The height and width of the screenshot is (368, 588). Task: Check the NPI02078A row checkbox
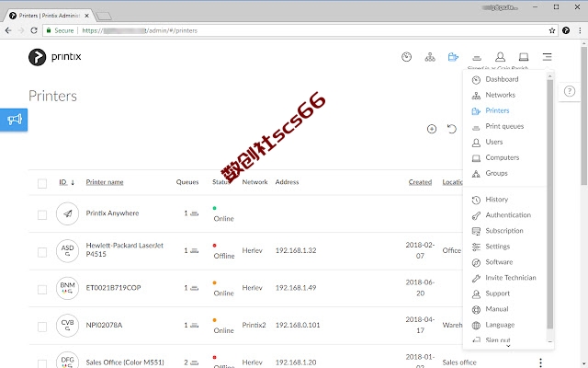pos(42,327)
